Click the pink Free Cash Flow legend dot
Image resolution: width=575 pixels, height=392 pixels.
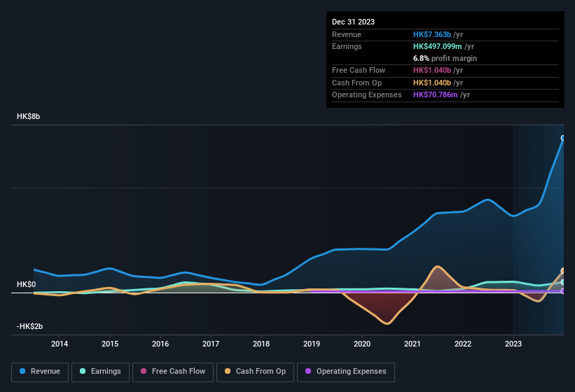(144, 372)
